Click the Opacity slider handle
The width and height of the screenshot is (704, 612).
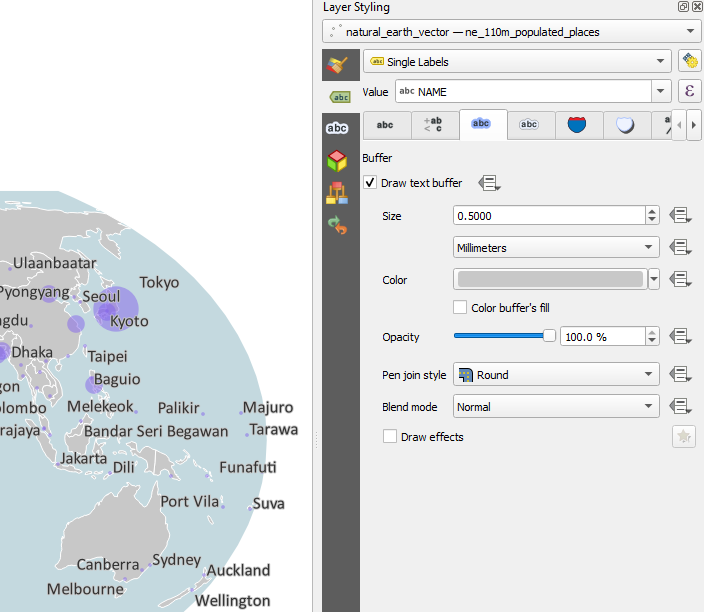[x=549, y=335]
